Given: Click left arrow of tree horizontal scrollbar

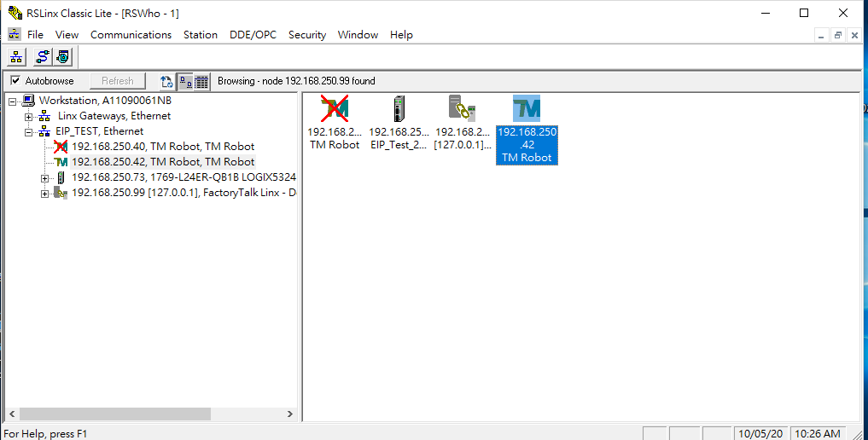Looking at the screenshot, I should (x=12, y=414).
